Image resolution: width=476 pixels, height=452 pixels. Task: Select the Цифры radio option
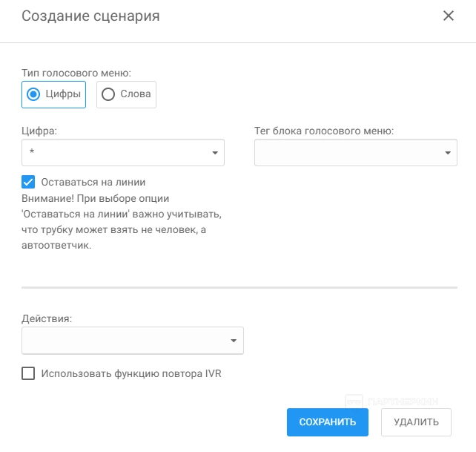tap(54, 94)
